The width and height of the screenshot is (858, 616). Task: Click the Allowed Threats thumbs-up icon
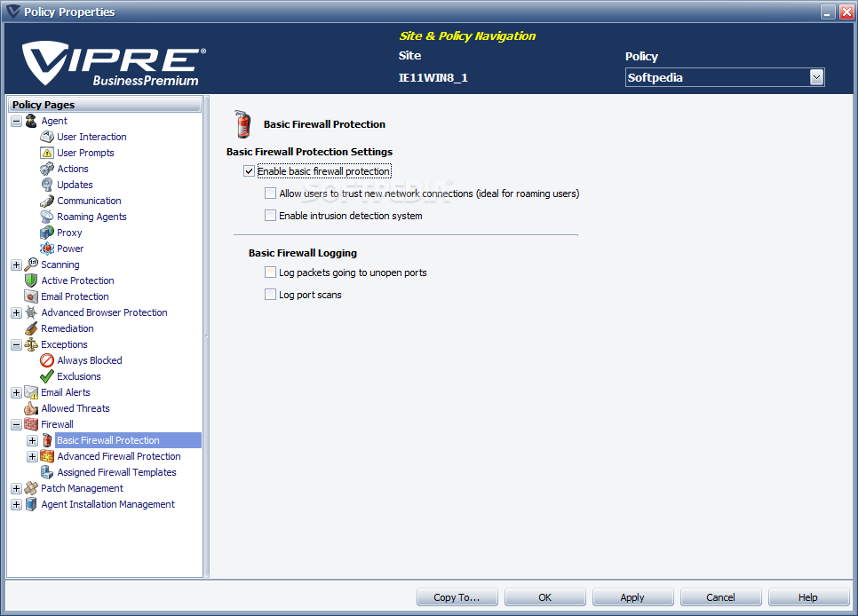pos(31,408)
